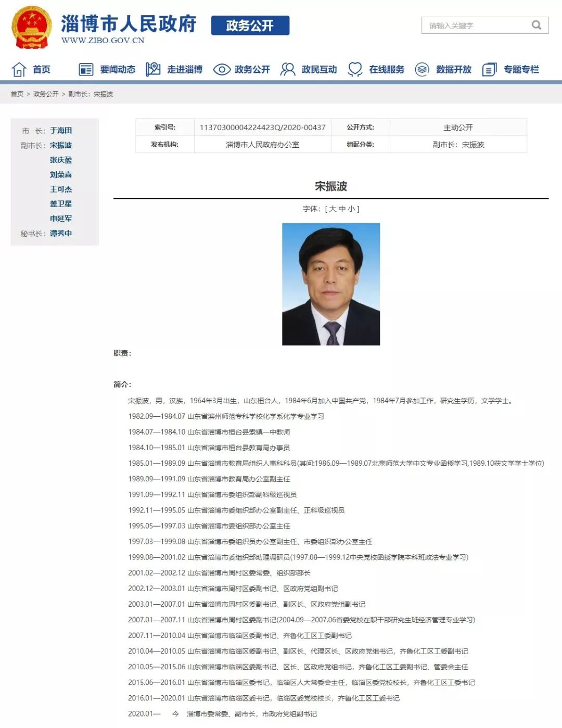The image size is (562, 728).
Task: Open vice mayor 张庆盈 profile link
Action: coord(62,160)
